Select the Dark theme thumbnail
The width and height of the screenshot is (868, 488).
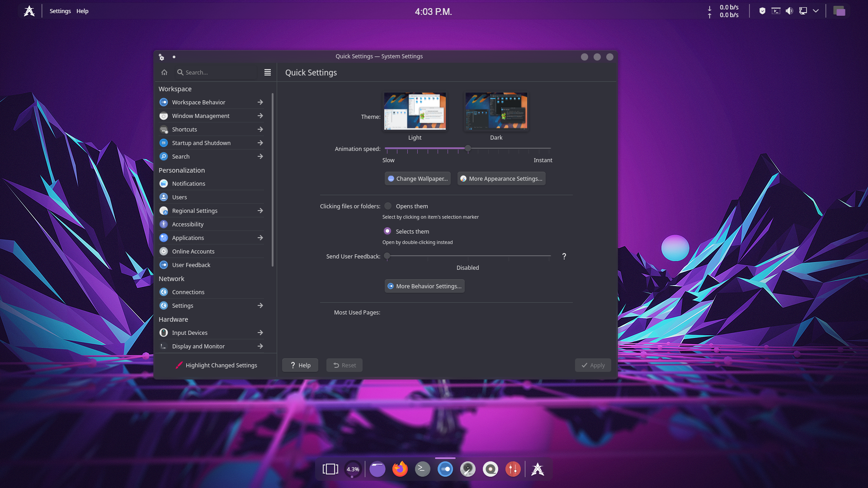pos(496,112)
